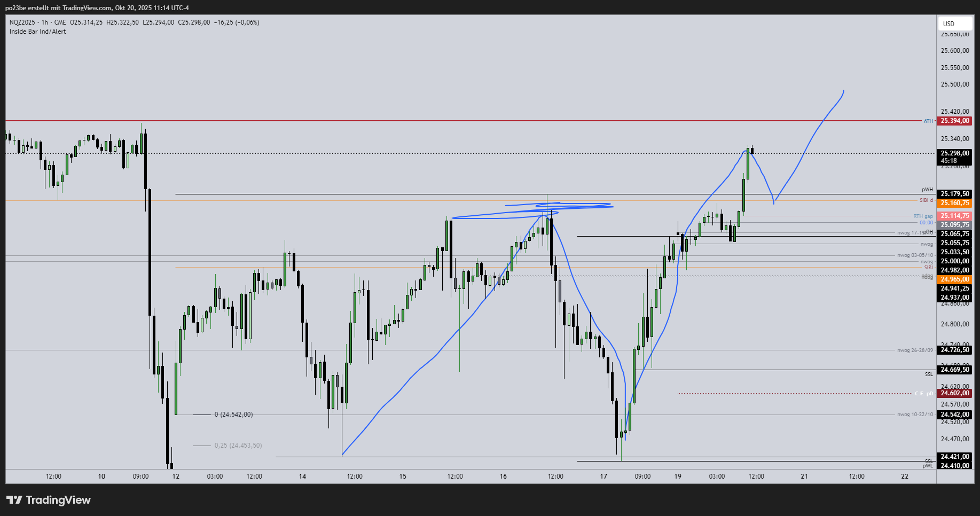Screen dimensions: 980x516
Task: Click the high value H25.322,50
Action: (x=122, y=22)
